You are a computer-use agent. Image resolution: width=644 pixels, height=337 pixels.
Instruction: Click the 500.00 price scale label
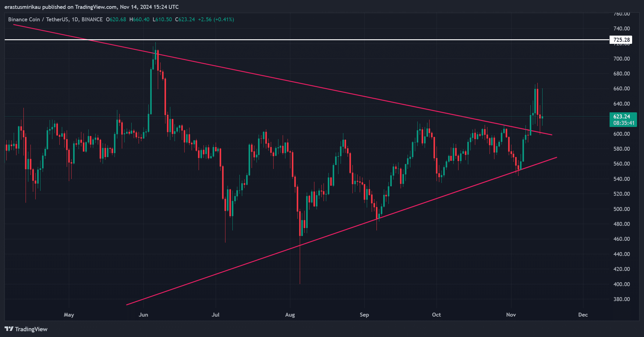(x=621, y=209)
